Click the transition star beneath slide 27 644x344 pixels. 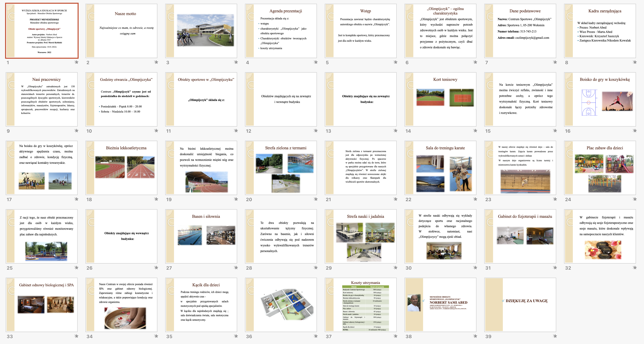pos(236,267)
